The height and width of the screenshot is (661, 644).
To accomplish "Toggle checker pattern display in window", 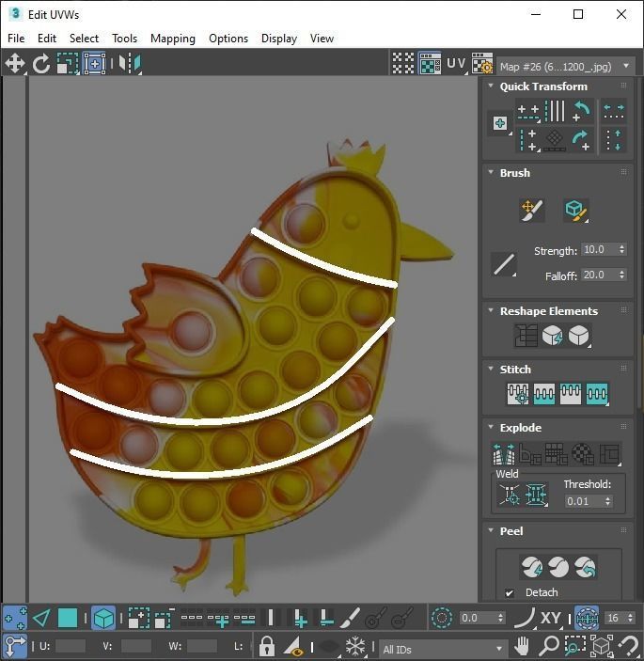I will pyautogui.click(x=430, y=64).
